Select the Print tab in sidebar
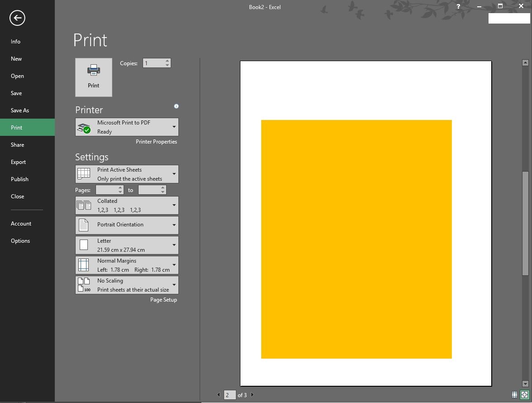This screenshot has height=403, width=532. [27, 128]
